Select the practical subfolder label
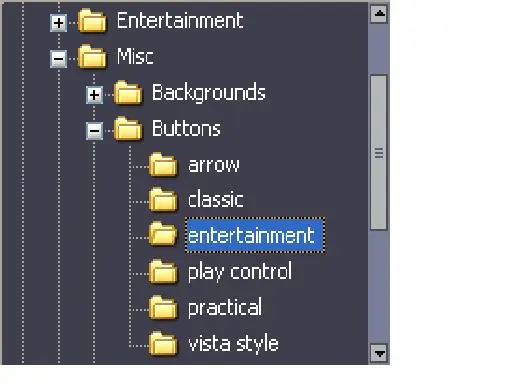Viewport: 512px width, 384px height. pyautogui.click(x=225, y=308)
